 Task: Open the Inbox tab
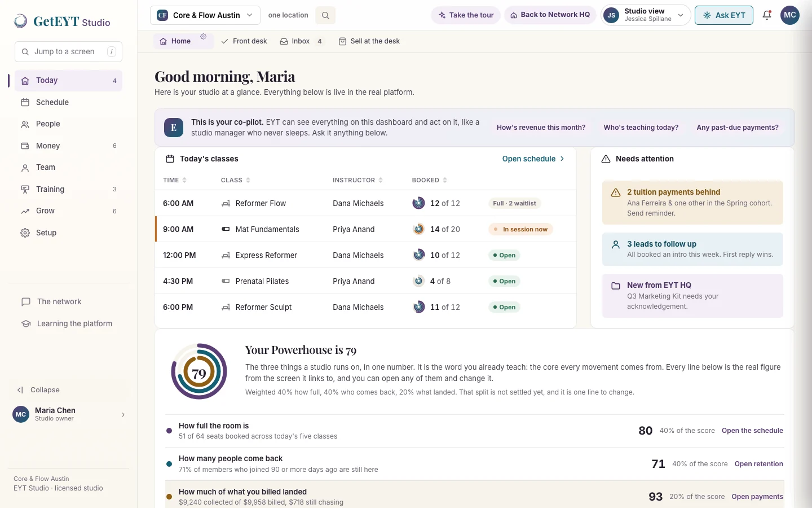click(x=302, y=41)
